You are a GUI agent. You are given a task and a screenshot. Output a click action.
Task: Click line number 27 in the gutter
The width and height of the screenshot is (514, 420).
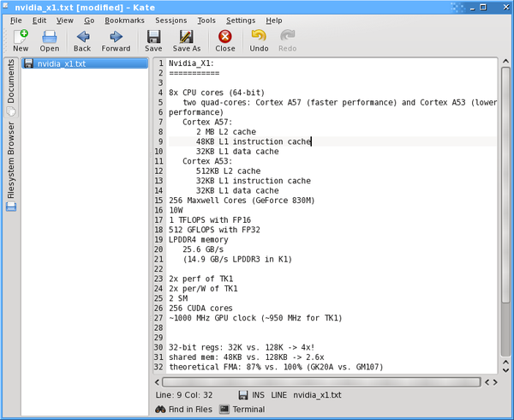158,318
